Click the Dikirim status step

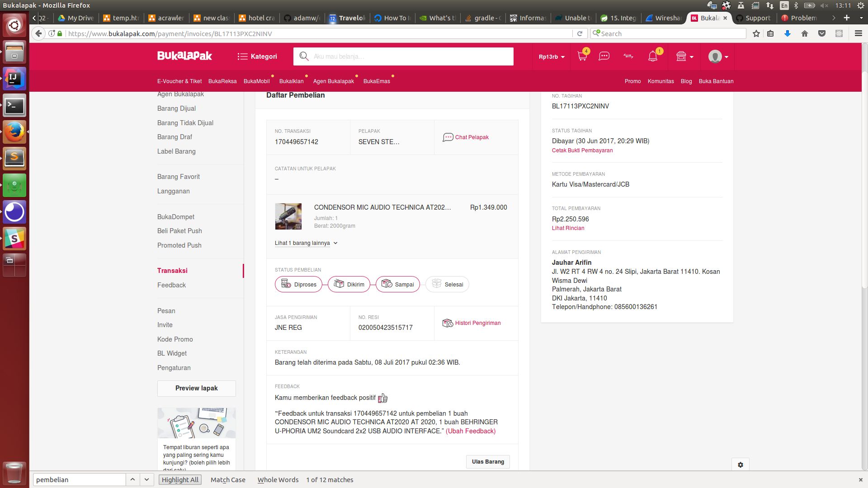(x=349, y=285)
